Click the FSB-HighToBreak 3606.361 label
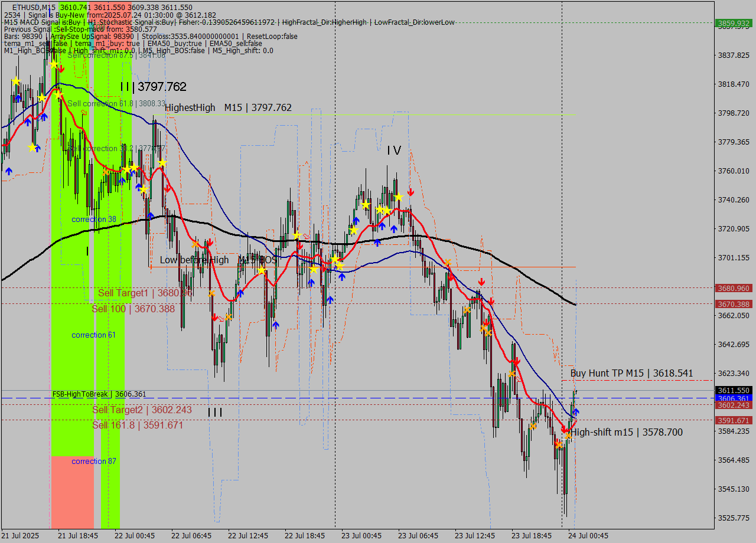Image resolution: width=756 pixels, height=543 pixels. pyautogui.click(x=99, y=394)
